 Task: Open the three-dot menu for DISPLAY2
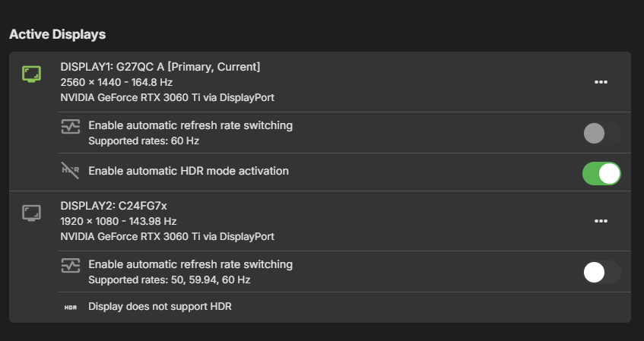tap(601, 221)
